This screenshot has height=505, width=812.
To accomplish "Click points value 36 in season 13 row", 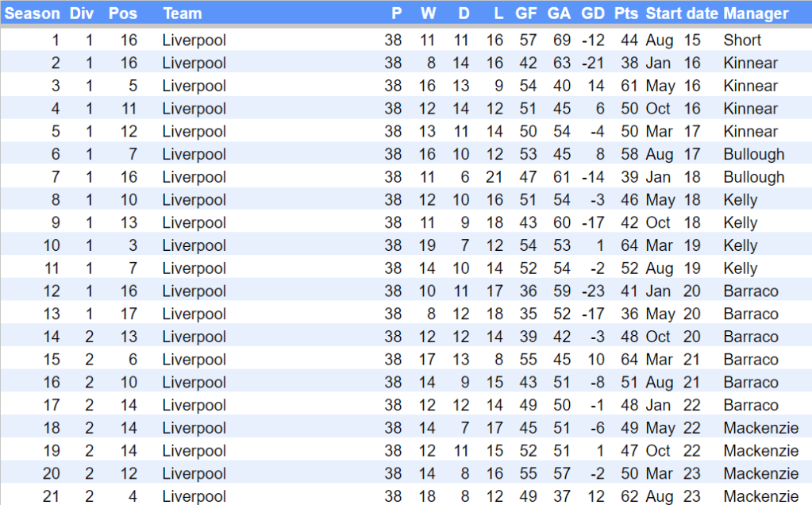I will click(629, 314).
